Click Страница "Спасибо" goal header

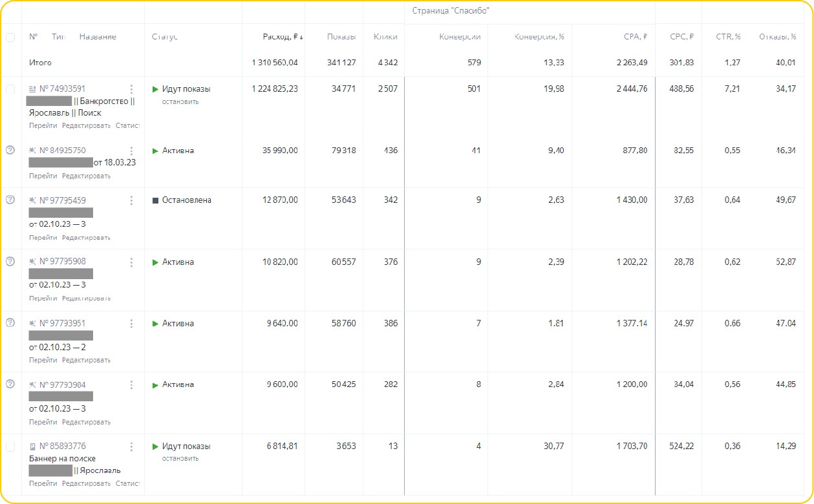(451, 11)
